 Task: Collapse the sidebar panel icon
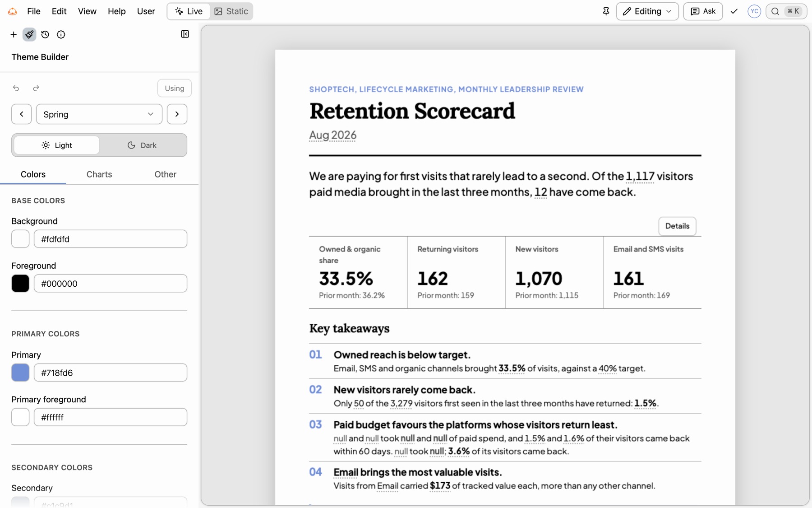point(185,34)
